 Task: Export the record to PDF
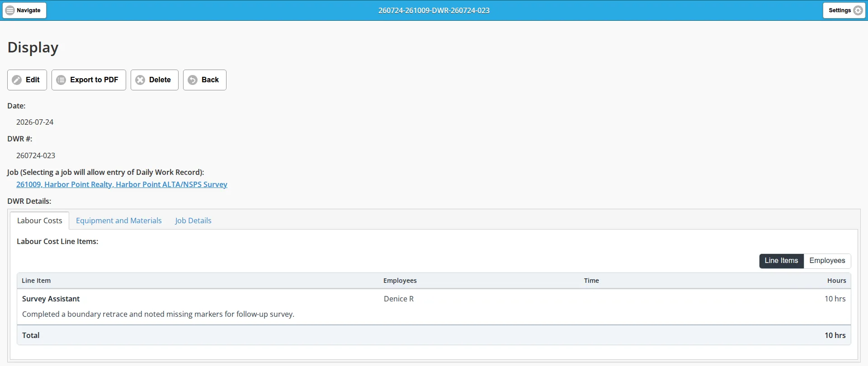click(89, 80)
